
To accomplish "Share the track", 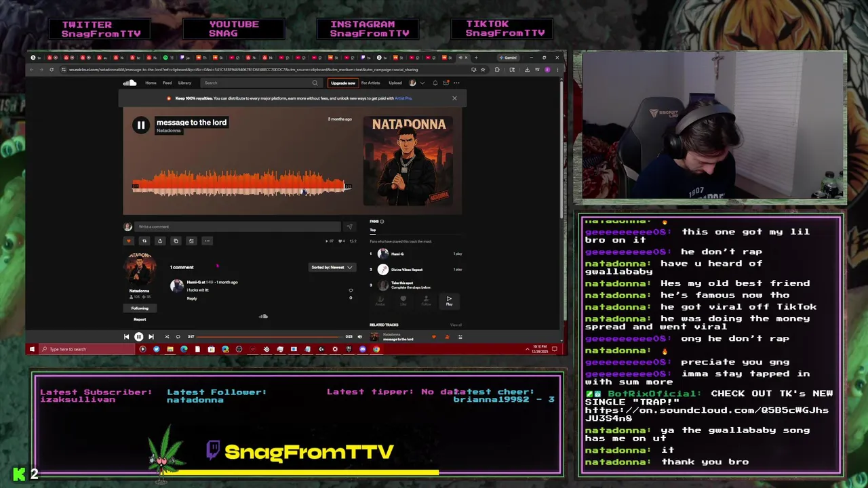I will point(160,241).
